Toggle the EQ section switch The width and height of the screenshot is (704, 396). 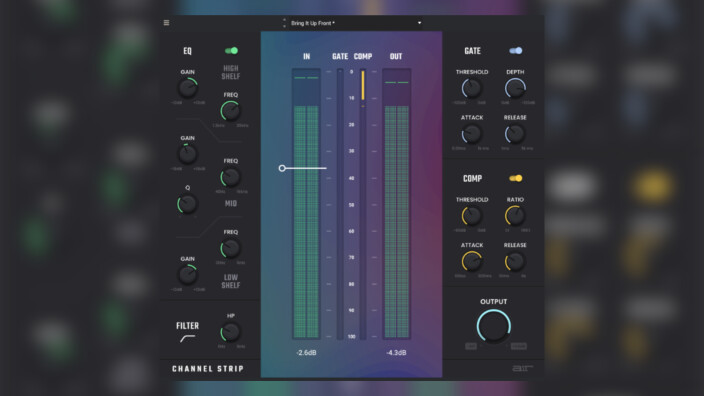(x=232, y=51)
